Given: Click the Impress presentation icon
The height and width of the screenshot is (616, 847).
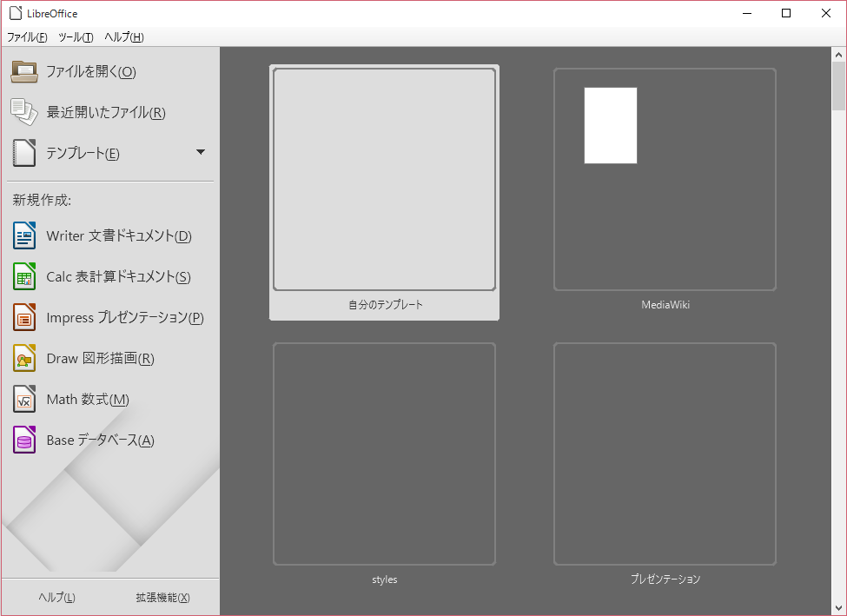Looking at the screenshot, I should (24, 317).
